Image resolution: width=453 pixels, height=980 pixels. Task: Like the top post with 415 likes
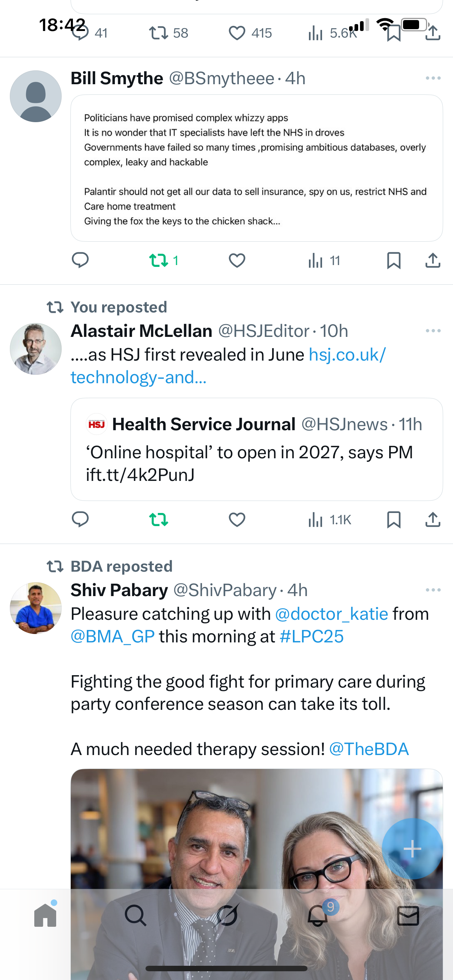pyautogui.click(x=237, y=33)
